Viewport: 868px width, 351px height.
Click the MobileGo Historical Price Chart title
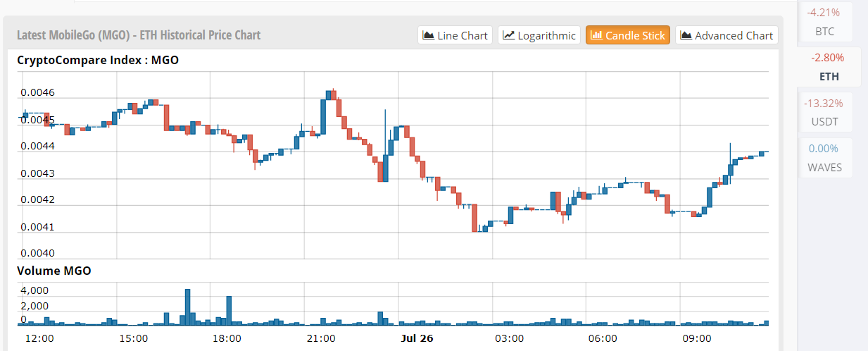tap(139, 35)
